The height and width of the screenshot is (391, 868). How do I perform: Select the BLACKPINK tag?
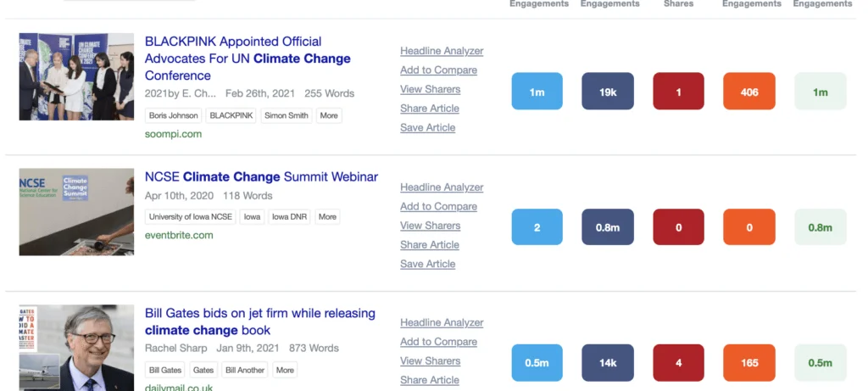point(231,115)
